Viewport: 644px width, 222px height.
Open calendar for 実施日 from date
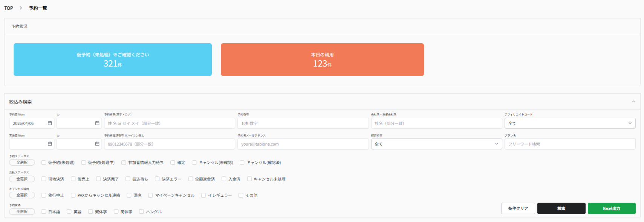click(x=50, y=144)
